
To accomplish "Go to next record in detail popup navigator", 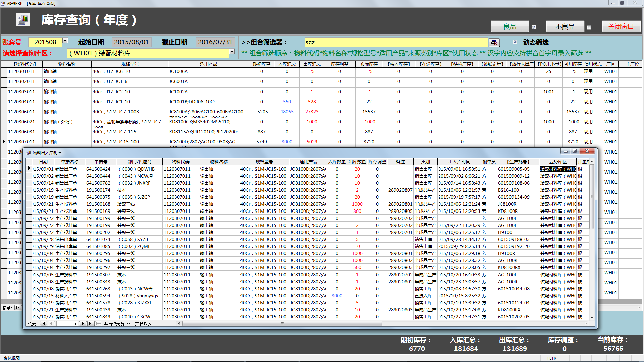I will pyautogui.click(x=83, y=324).
